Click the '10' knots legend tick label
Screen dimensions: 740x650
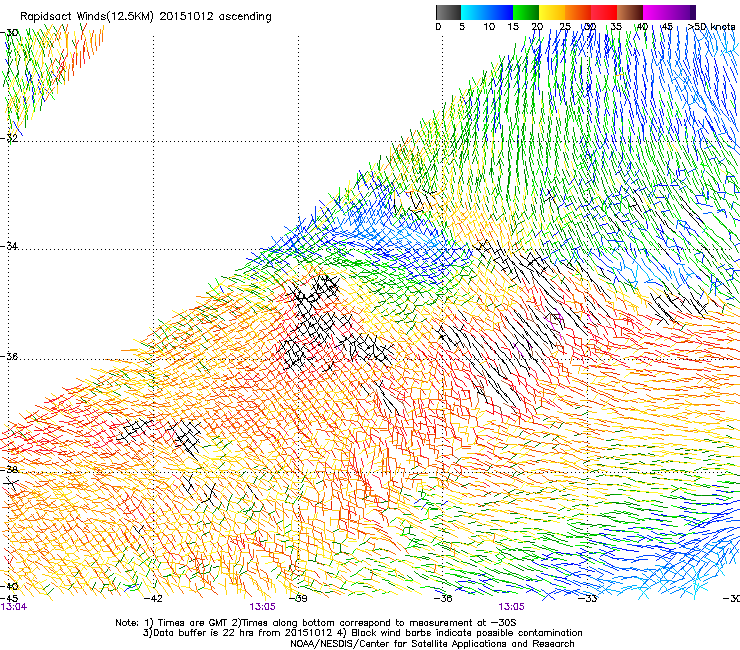click(x=489, y=27)
